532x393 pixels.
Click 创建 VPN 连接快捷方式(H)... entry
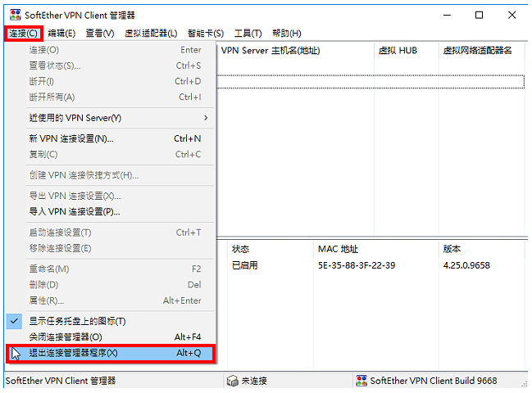(x=111, y=175)
